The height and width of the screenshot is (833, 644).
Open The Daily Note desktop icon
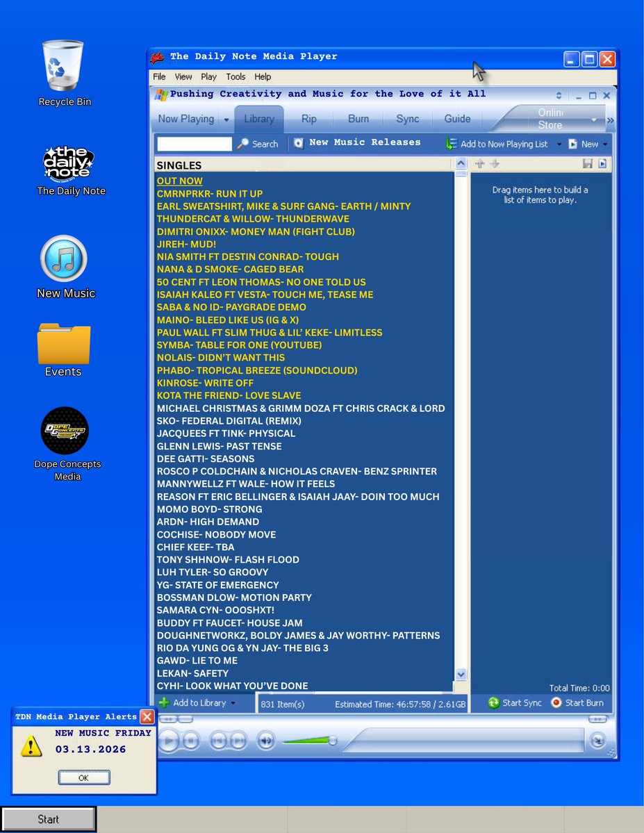pos(69,164)
